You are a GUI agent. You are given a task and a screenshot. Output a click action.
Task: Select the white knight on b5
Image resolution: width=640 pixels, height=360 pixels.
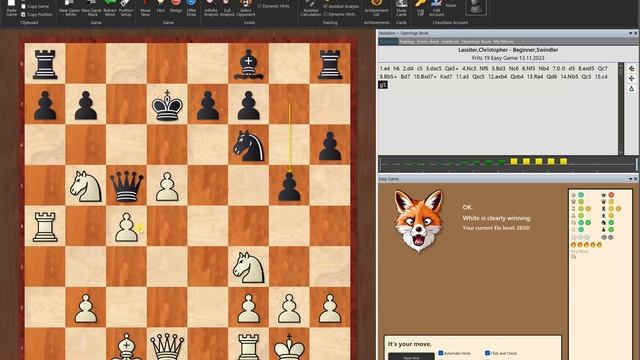tap(86, 186)
